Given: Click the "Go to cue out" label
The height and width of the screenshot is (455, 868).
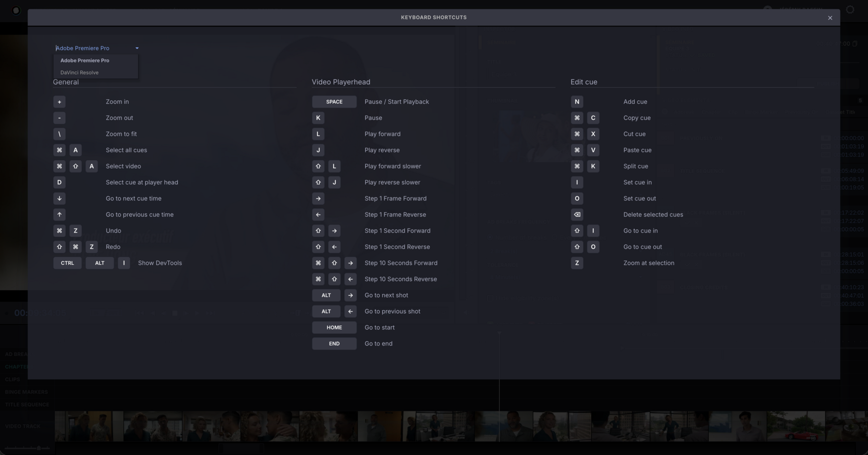Looking at the screenshot, I should [x=642, y=247].
